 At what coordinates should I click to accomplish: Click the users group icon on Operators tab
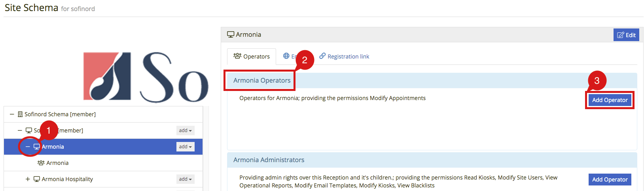[x=237, y=56]
